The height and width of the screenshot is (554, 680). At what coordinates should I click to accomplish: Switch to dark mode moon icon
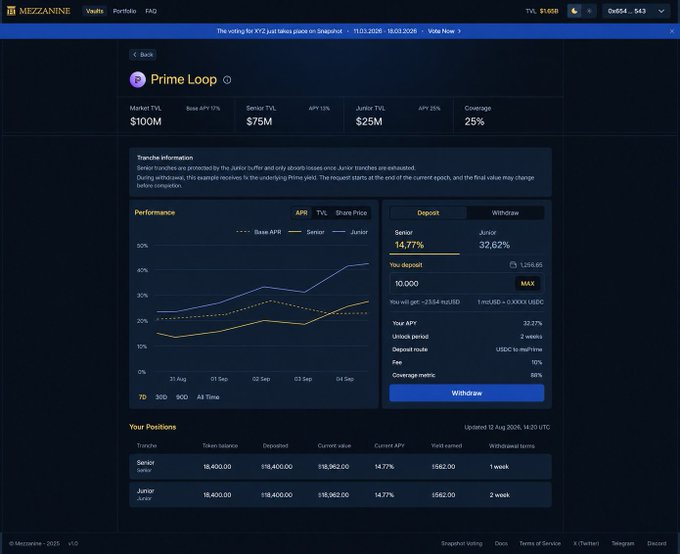pos(574,11)
